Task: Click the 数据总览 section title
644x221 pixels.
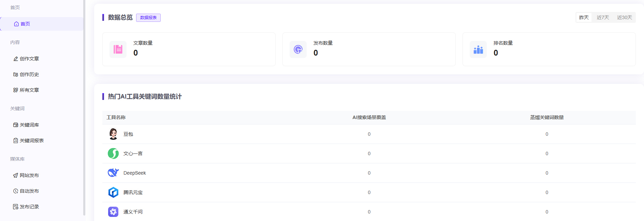Action: coord(120,17)
